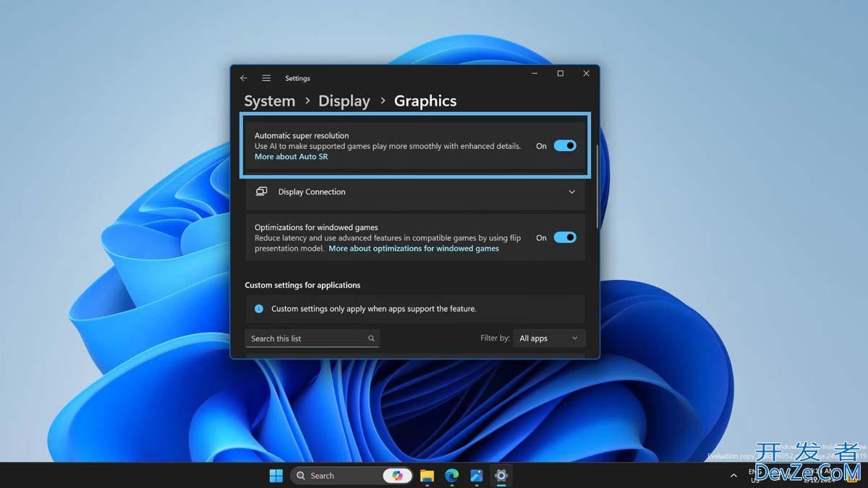Turn off Automatic super resolution toggle

pyautogui.click(x=565, y=145)
